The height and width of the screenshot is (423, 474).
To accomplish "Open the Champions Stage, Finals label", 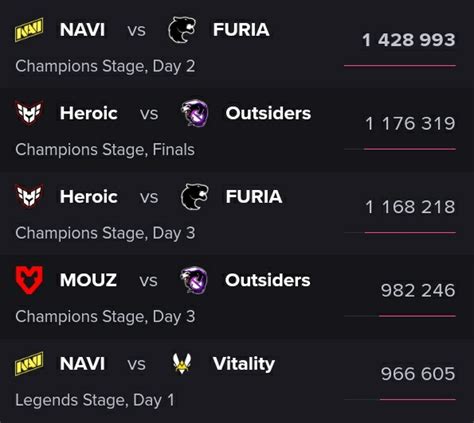I will click(x=105, y=150).
